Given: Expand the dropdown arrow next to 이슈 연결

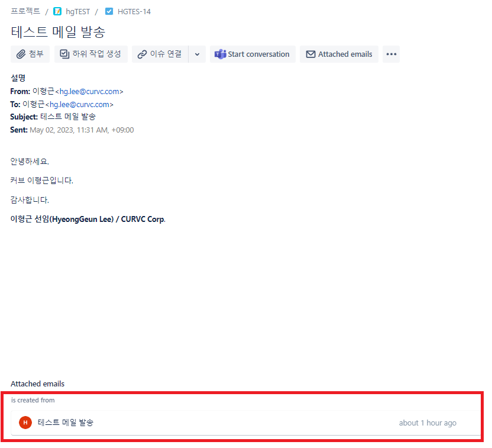Looking at the screenshot, I should click(197, 54).
